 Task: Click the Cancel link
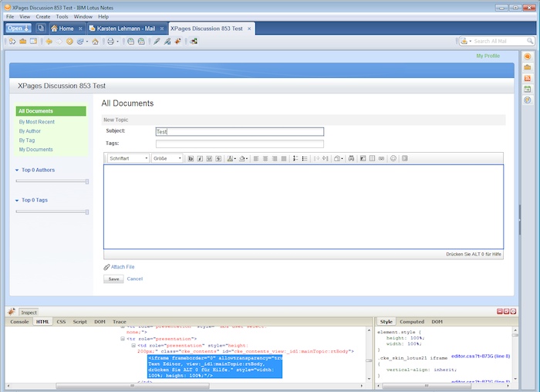point(135,279)
